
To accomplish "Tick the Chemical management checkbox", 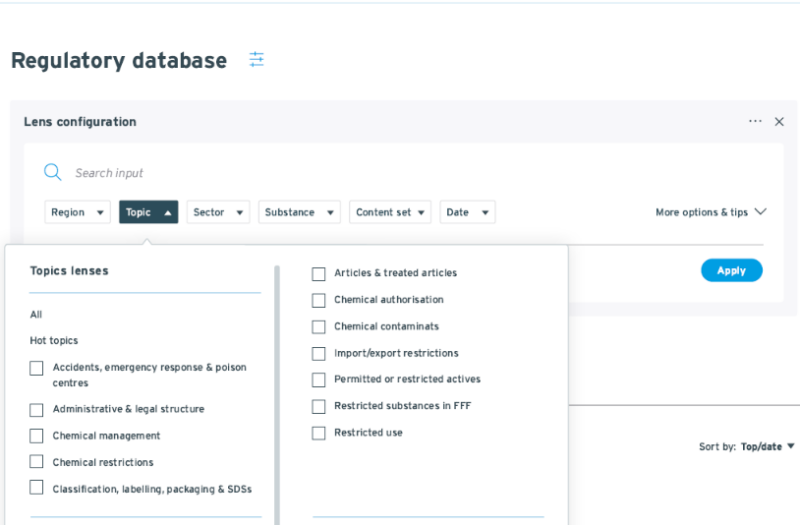I will tap(36, 436).
